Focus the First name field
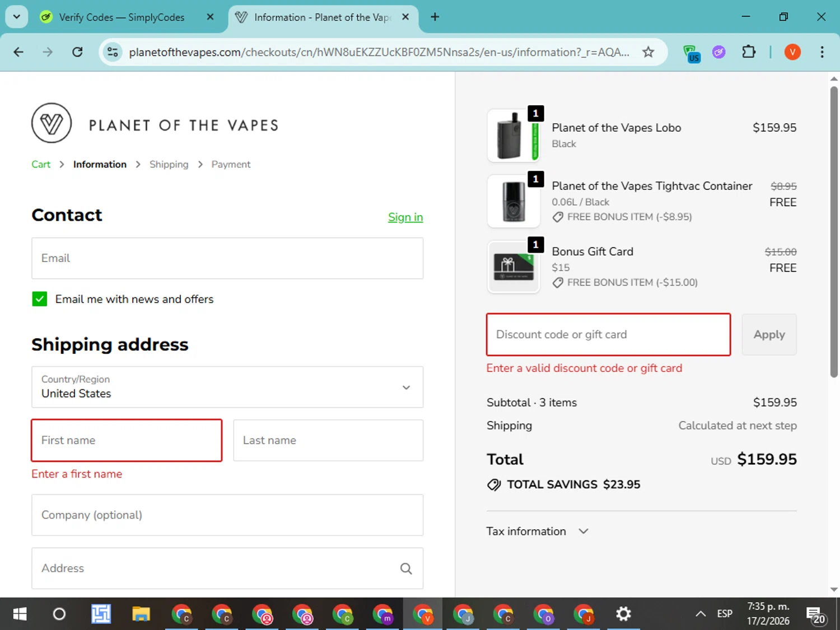This screenshot has width=840, height=630. coord(127,440)
